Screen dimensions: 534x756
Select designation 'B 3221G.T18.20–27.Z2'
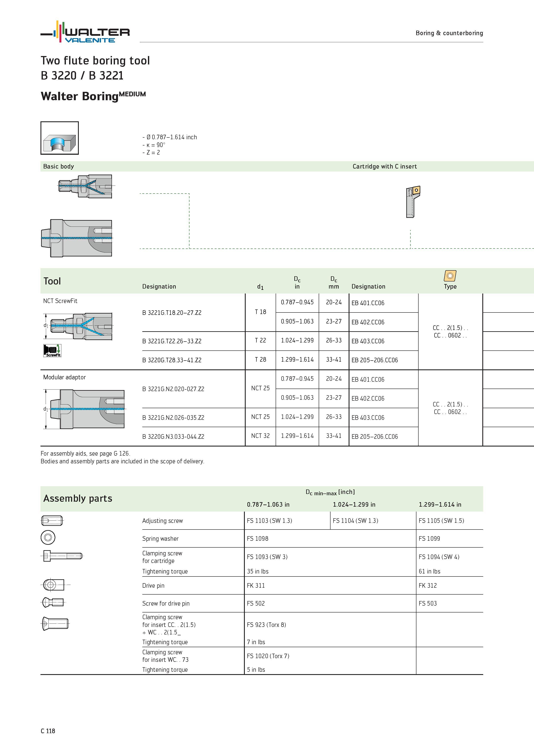click(x=172, y=312)
